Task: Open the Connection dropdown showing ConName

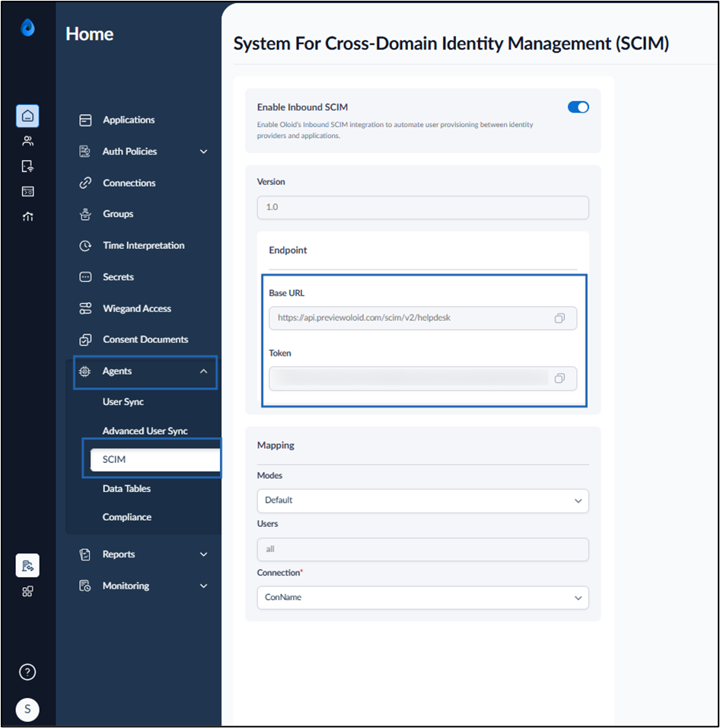Action: pos(422,598)
